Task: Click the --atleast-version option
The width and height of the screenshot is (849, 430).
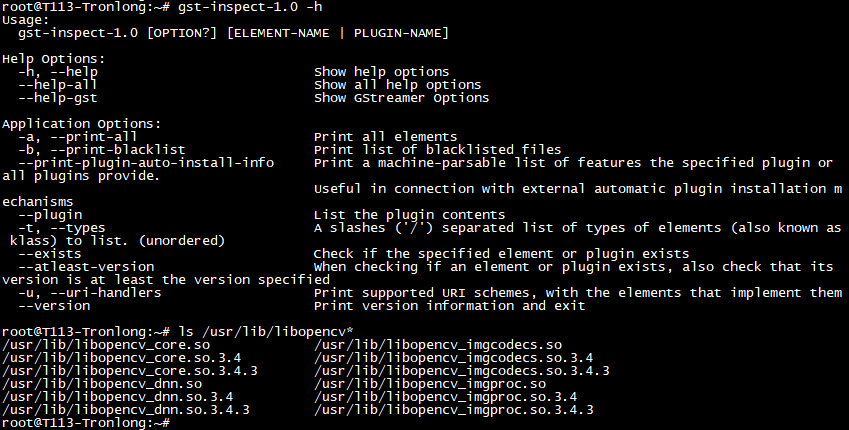Action: pyautogui.click(x=86, y=266)
